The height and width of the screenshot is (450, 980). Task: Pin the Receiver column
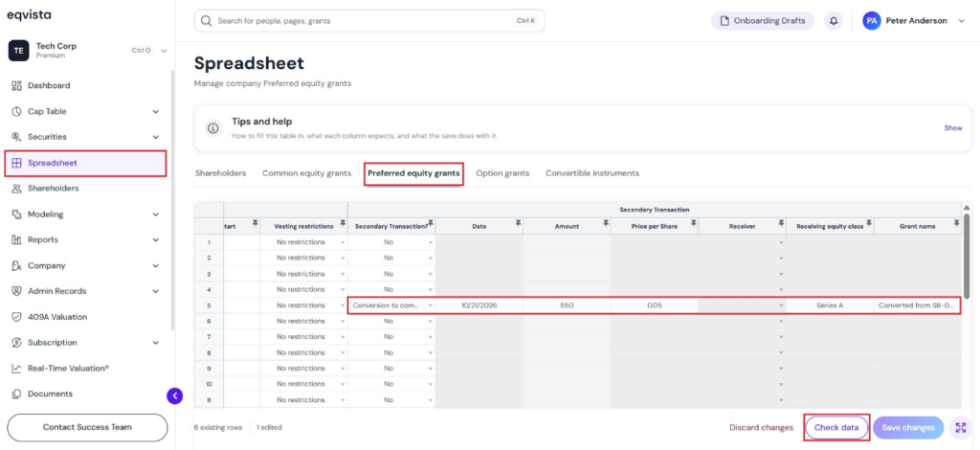pyautogui.click(x=781, y=223)
